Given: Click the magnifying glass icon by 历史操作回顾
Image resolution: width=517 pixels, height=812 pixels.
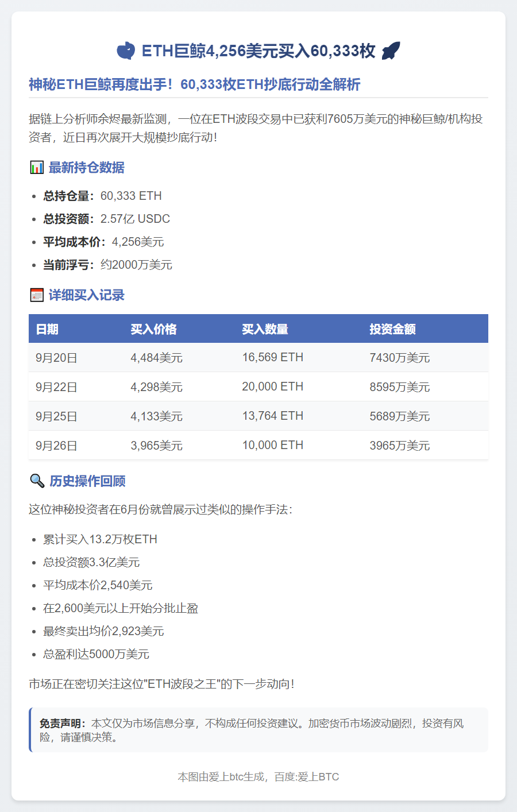Looking at the screenshot, I should [x=37, y=481].
